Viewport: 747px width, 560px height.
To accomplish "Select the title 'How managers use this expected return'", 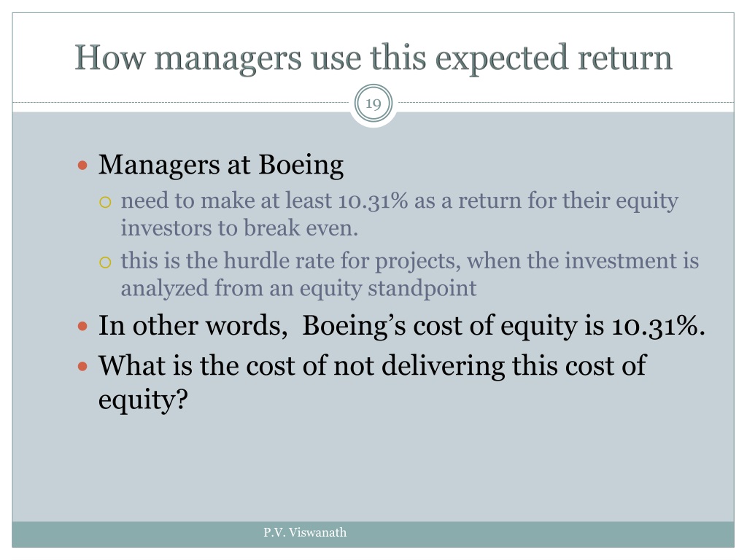I will click(x=373, y=58).
